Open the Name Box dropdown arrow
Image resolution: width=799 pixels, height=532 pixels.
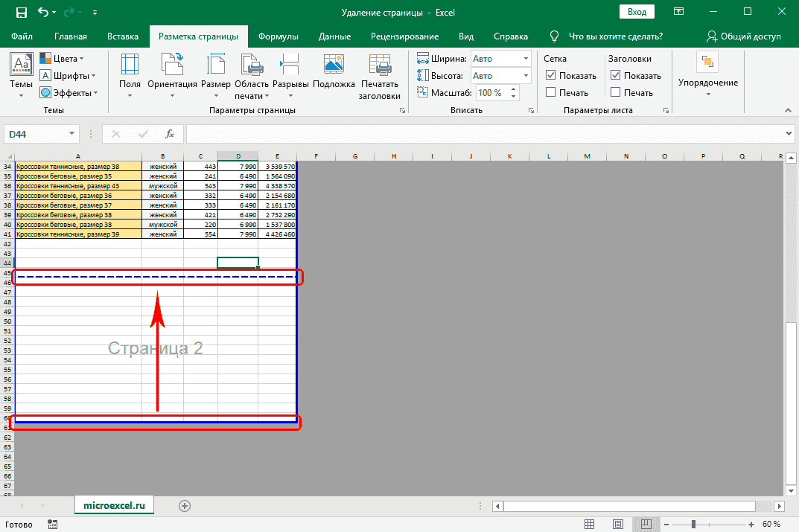[x=72, y=134]
